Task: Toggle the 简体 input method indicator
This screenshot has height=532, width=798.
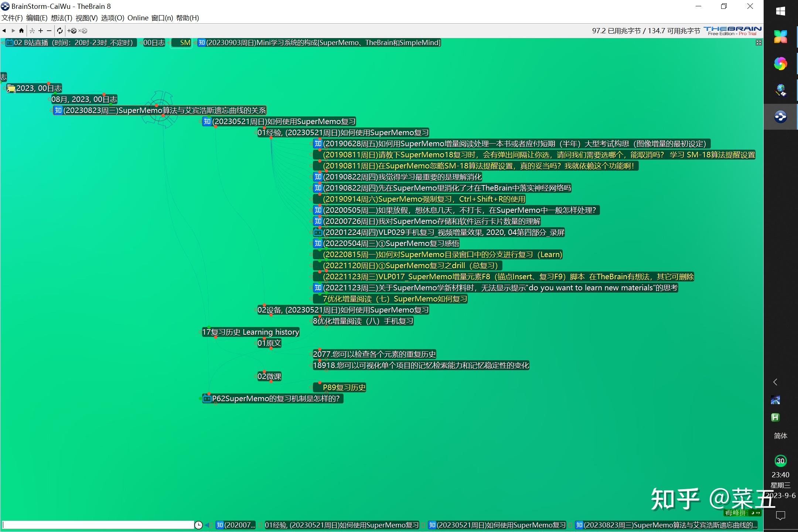Action: [780, 436]
